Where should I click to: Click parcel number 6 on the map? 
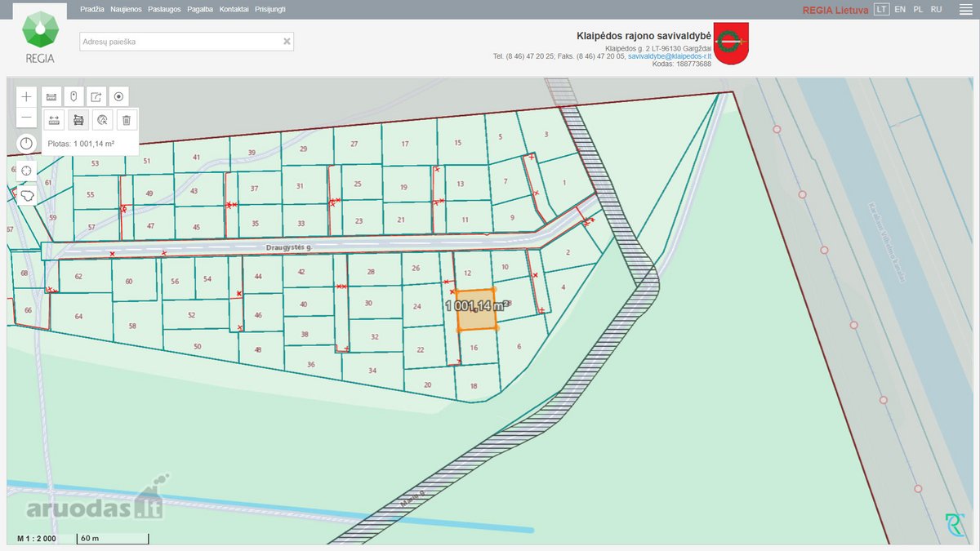click(x=519, y=346)
